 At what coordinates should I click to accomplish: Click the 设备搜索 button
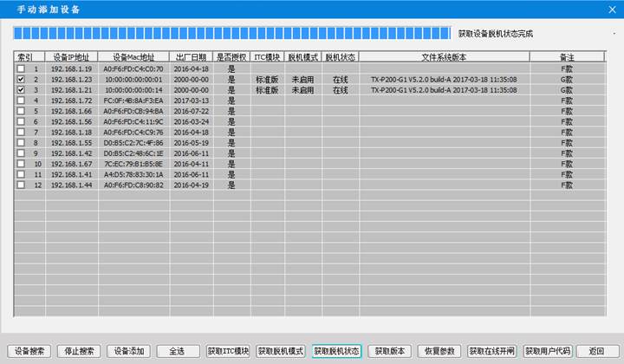[x=29, y=351]
